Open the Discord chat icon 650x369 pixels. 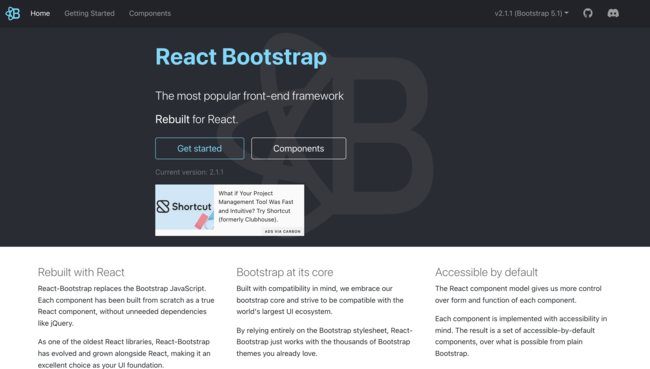613,13
